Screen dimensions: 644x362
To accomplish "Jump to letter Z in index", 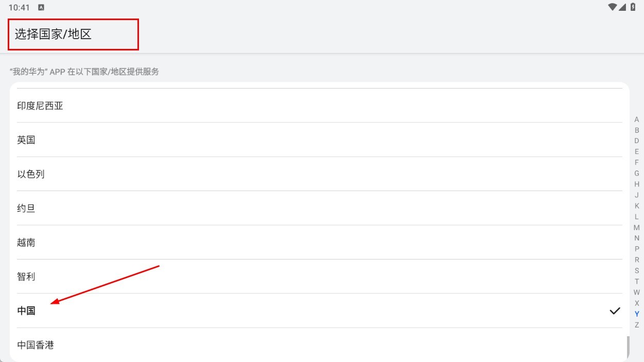I will (637, 325).
